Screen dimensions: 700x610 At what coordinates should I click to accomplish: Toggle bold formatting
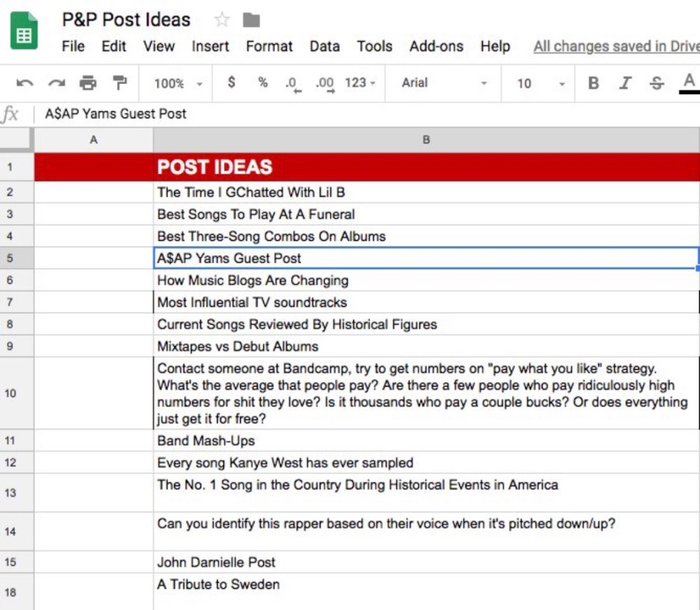pos(593,83)
